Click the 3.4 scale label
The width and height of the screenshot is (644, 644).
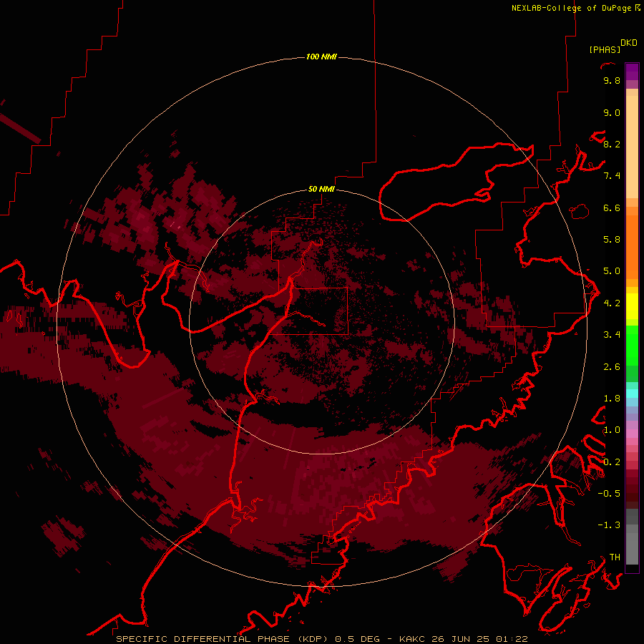(612, 335)
